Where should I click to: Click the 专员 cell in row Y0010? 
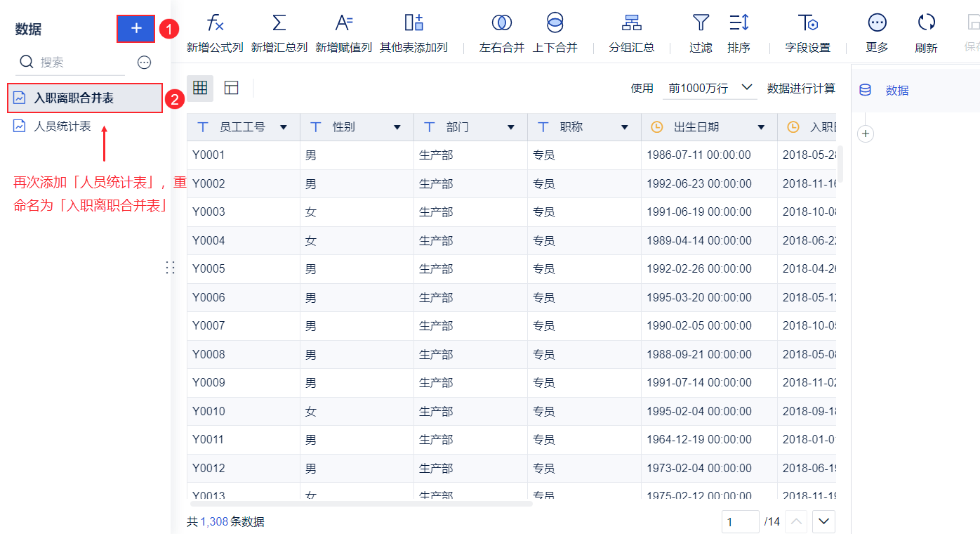(584, 412)
